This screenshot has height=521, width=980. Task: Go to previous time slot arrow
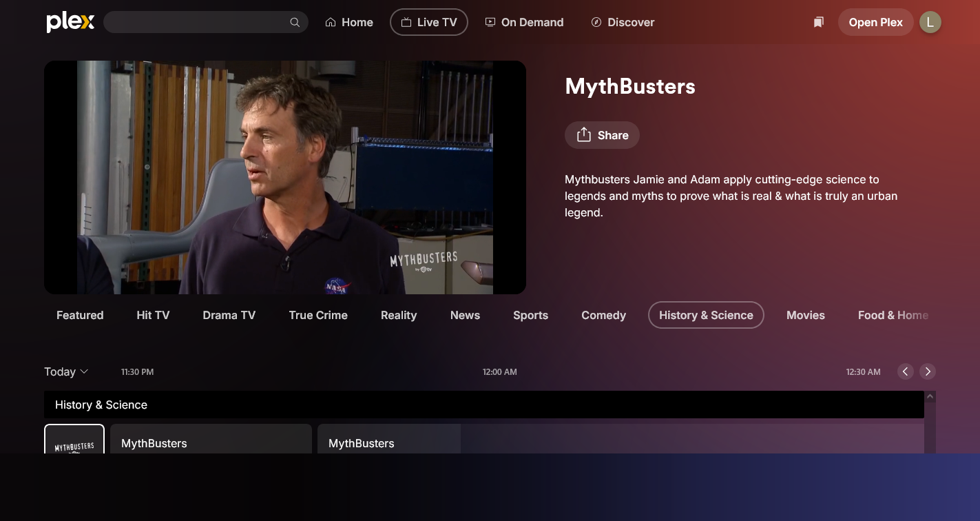(906, 371)
